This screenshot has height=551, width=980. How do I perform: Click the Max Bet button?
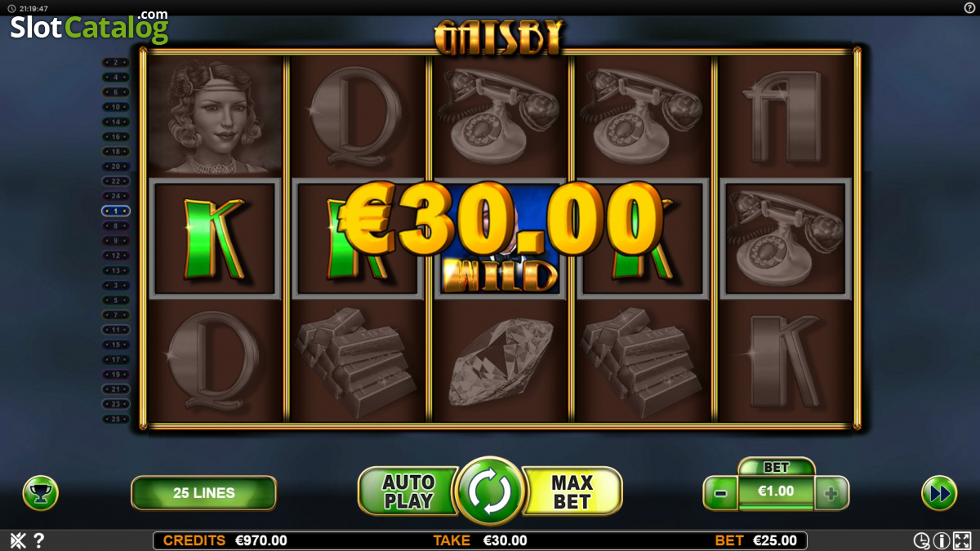click(572, 492)
